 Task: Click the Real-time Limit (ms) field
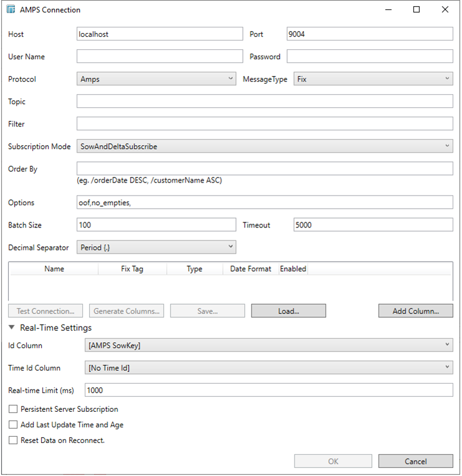click(268, 390)
